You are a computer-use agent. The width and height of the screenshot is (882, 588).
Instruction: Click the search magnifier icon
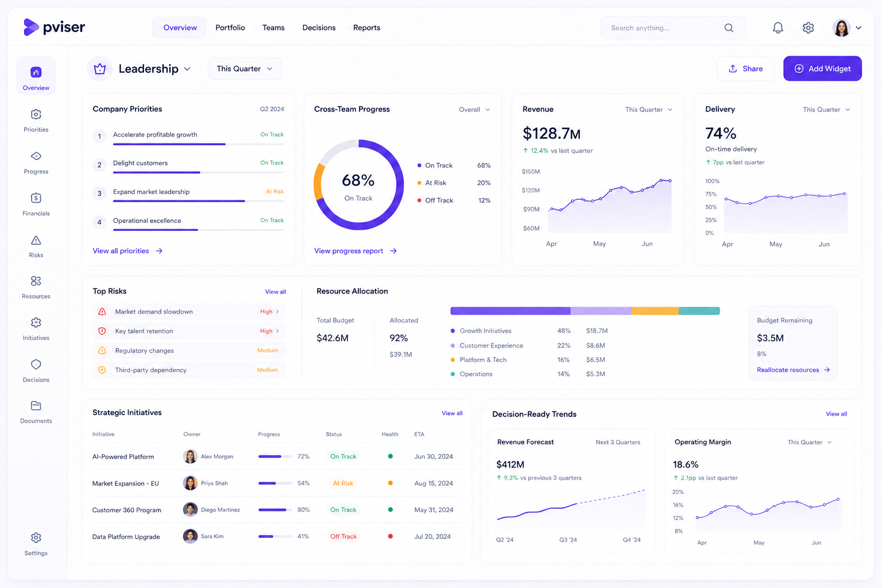(729, 28)
